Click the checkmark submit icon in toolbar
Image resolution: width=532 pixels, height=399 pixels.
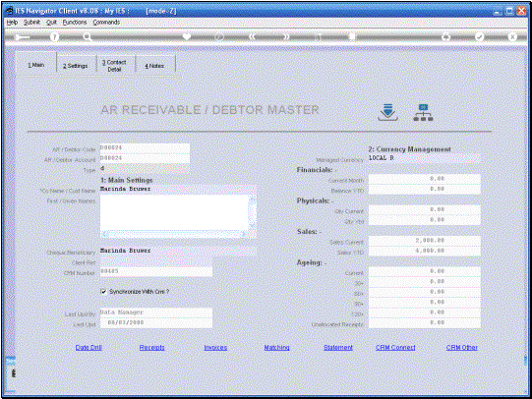pos(479,36)
